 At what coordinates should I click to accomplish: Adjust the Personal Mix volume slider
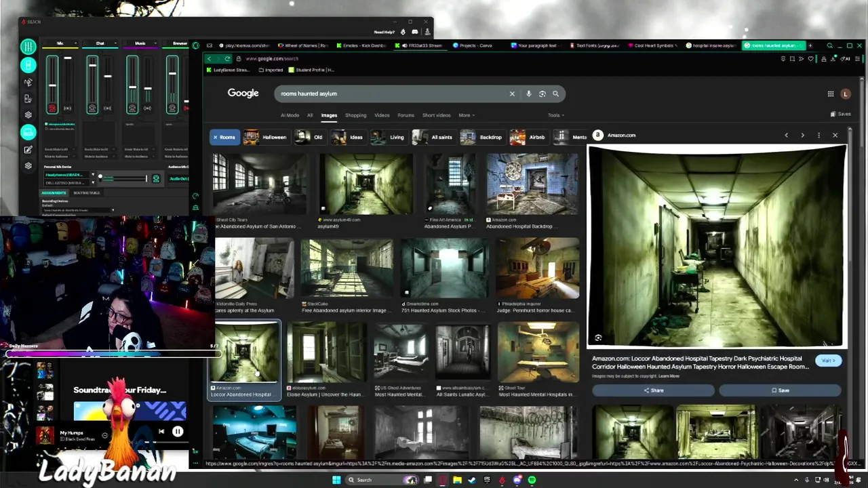(123, 178)
